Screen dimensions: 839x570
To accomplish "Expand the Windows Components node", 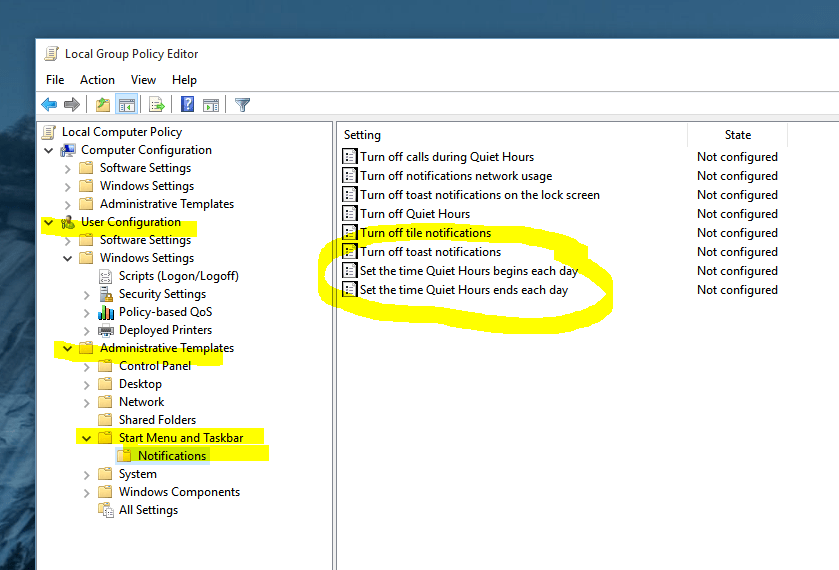I will click(x=87, y=493).
